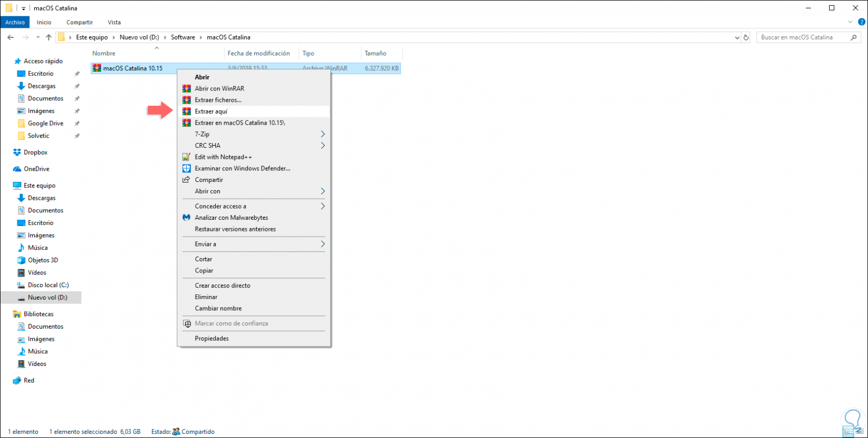Open the address bar history dropdown
Viewport: 868px width, 438px height.
[737, 37]
